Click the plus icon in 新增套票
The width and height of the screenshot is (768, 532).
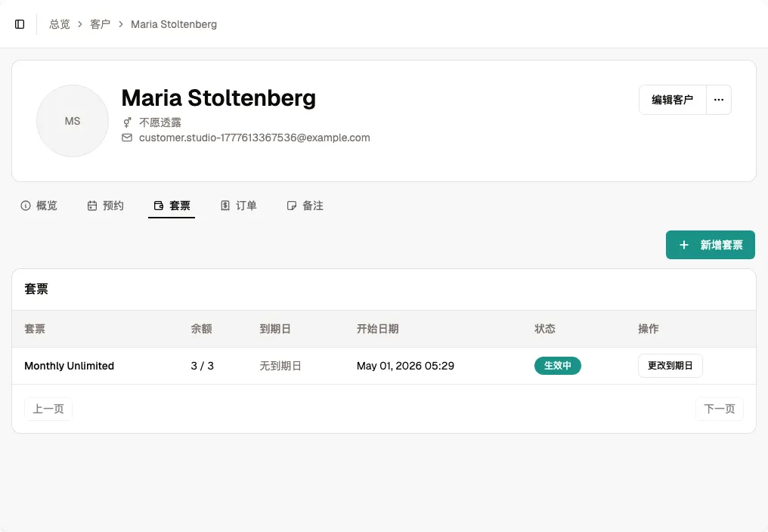coord(684,245)
